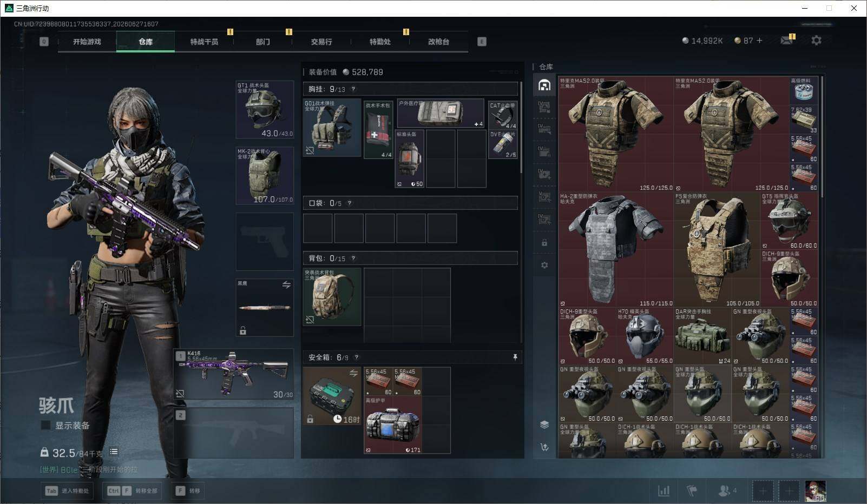867x504 pixels.
Task: Open the 改枪台 tab
Action: tap(438, 42)
